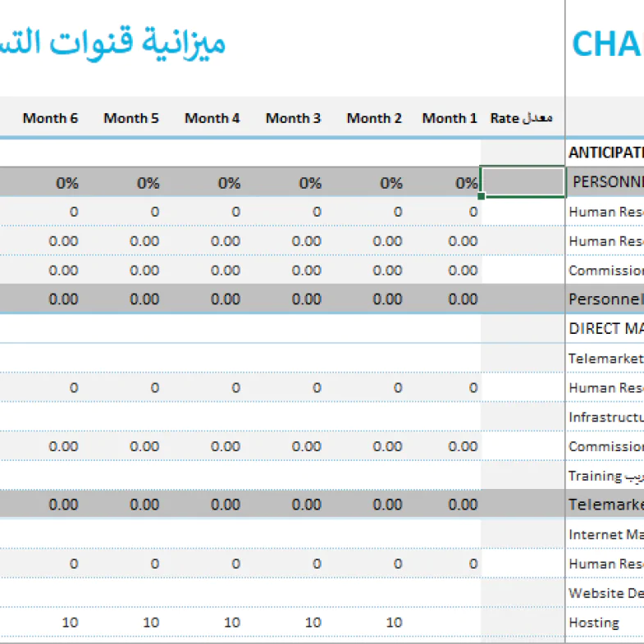This screenshot has width=644, height=644.
Task: Click the fill handle of the selected cell
Action: tap(481, 196)
